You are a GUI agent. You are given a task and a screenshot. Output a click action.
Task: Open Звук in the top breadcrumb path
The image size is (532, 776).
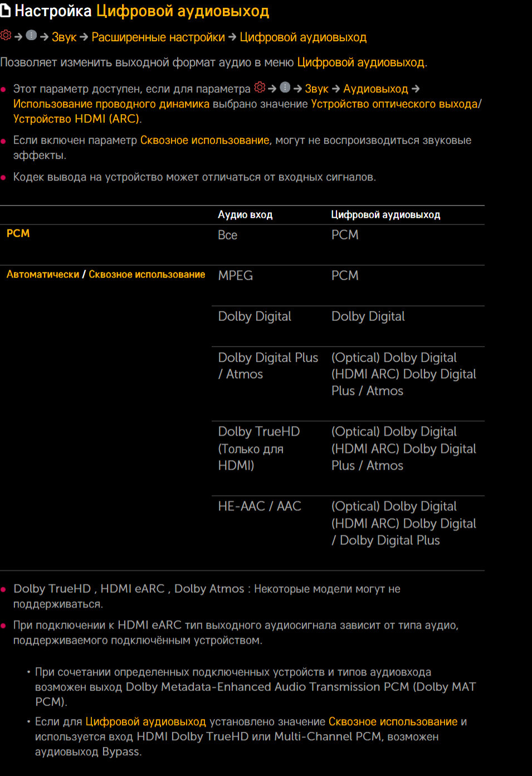(64, 37)
